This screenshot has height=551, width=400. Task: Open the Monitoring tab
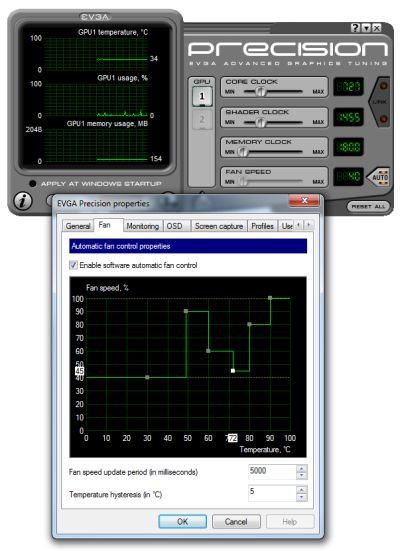[142, 226]
